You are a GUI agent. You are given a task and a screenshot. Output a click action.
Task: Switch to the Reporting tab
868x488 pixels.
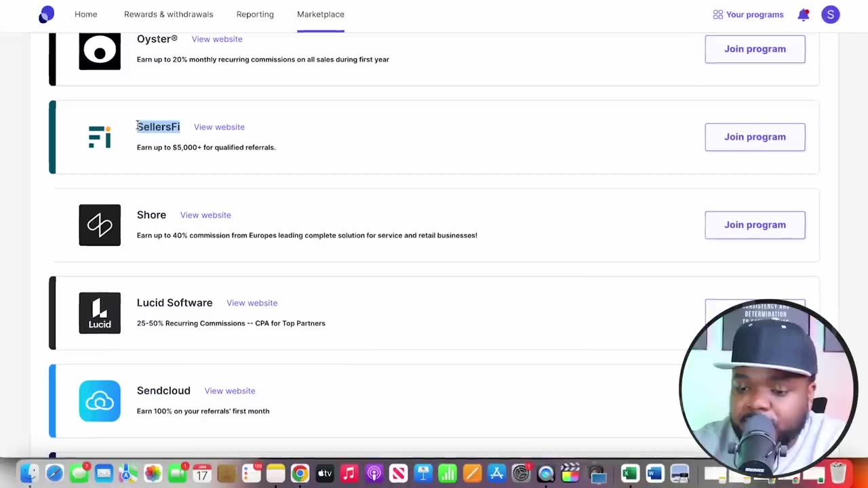coord(255,14)
